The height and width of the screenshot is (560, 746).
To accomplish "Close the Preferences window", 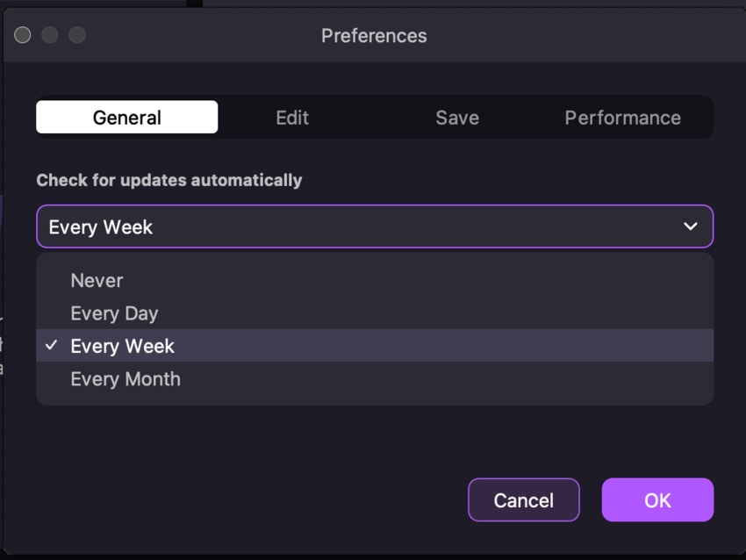I will point(23,35).
